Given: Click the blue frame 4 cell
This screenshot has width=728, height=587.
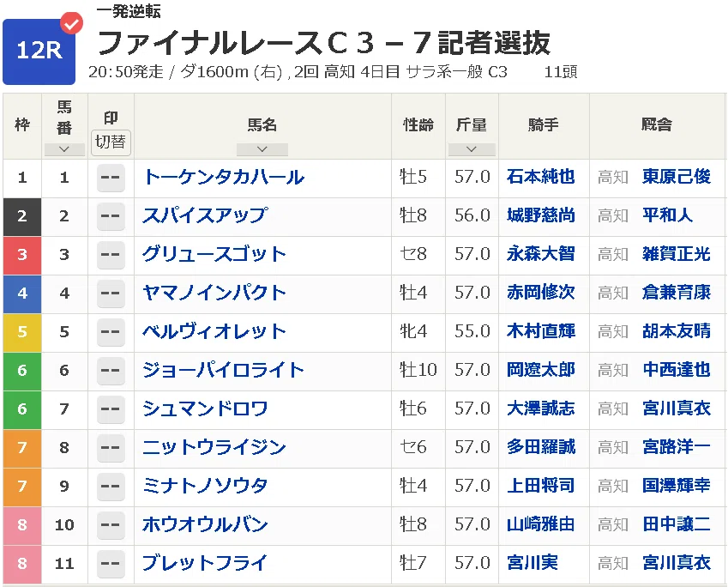Looking at the screenshot, I should coord(22,293).
